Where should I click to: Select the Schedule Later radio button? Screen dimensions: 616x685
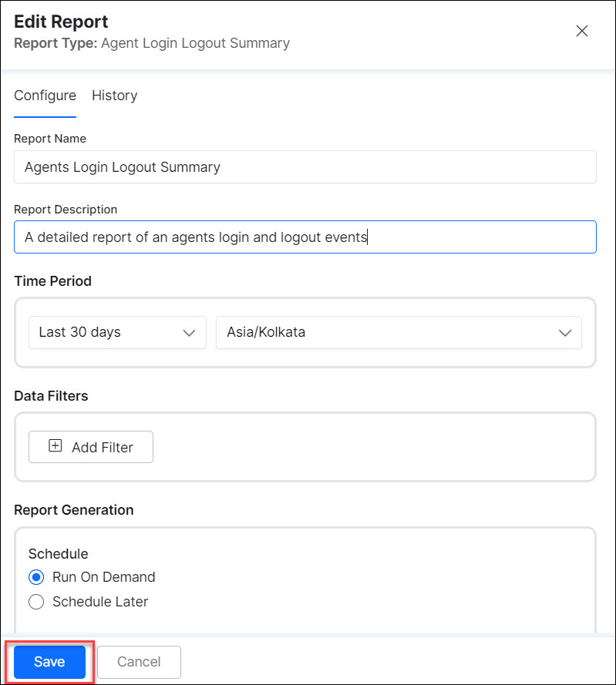tap(35, 602)
